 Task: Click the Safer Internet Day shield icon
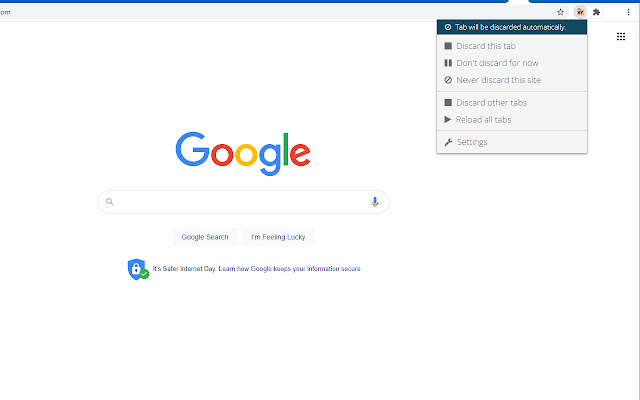pyautogui.click(x=138, y=269)
